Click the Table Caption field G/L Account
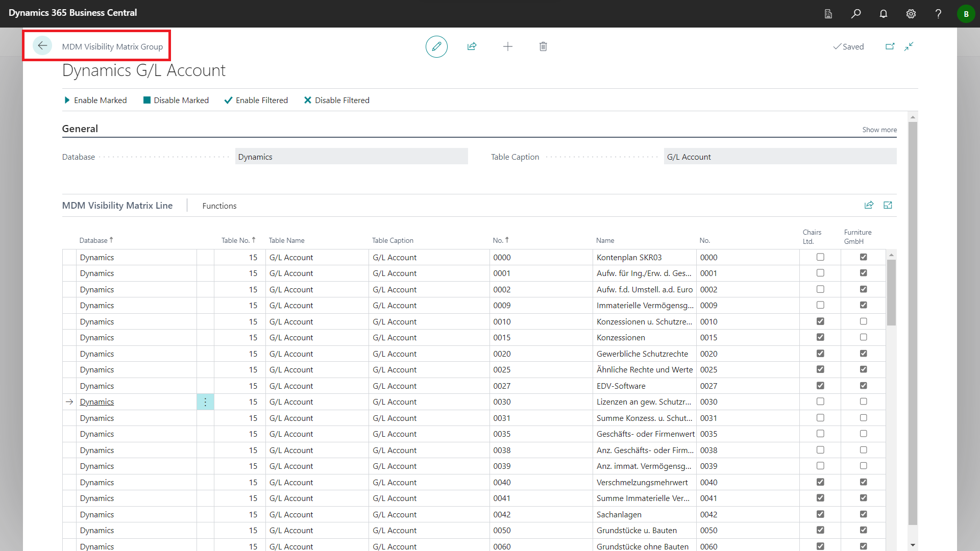The height and width of the screenshot is (551, 980). click(x=780, y=157)
